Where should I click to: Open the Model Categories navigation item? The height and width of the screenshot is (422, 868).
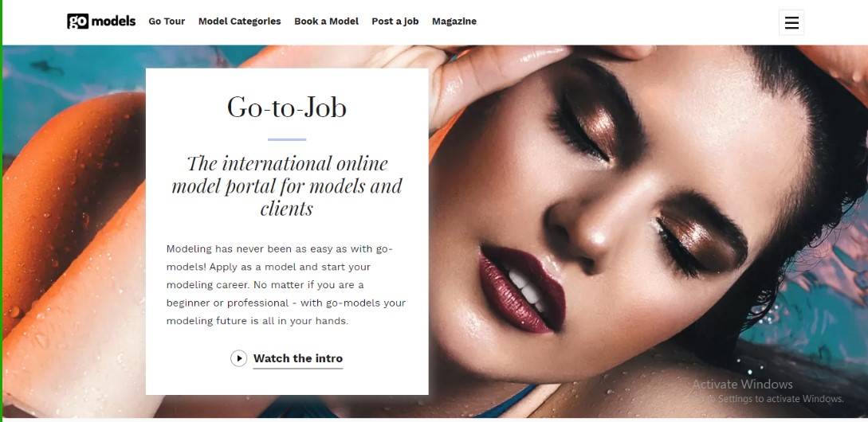point(240,21)
